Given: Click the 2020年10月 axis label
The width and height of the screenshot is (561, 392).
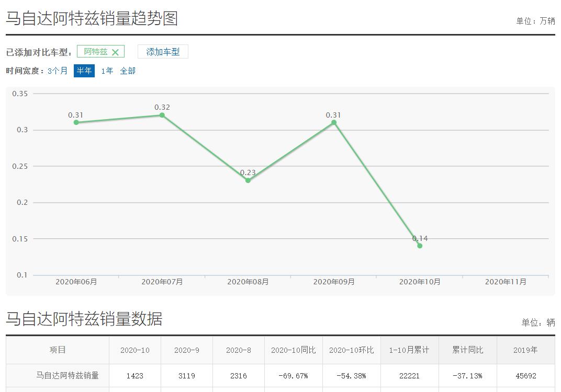Looking at the screenshot, I should pyautogui.click(x=419, y=281).
